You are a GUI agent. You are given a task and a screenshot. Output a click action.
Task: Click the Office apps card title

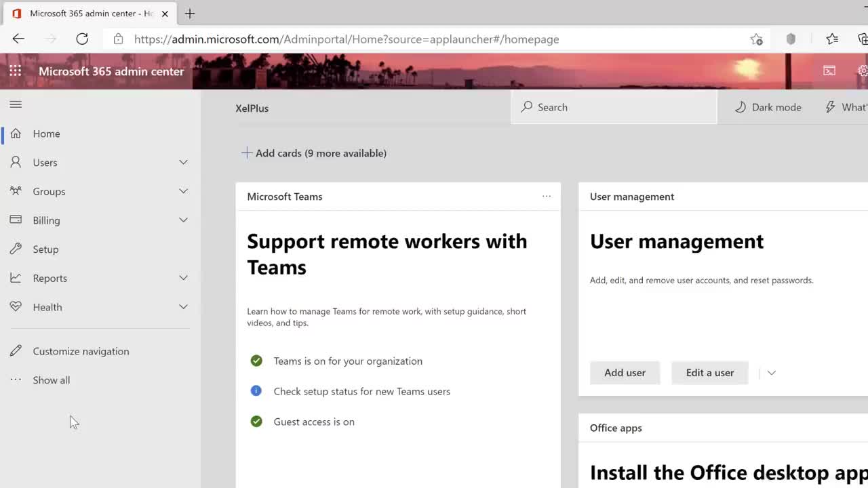pos(616,428)
